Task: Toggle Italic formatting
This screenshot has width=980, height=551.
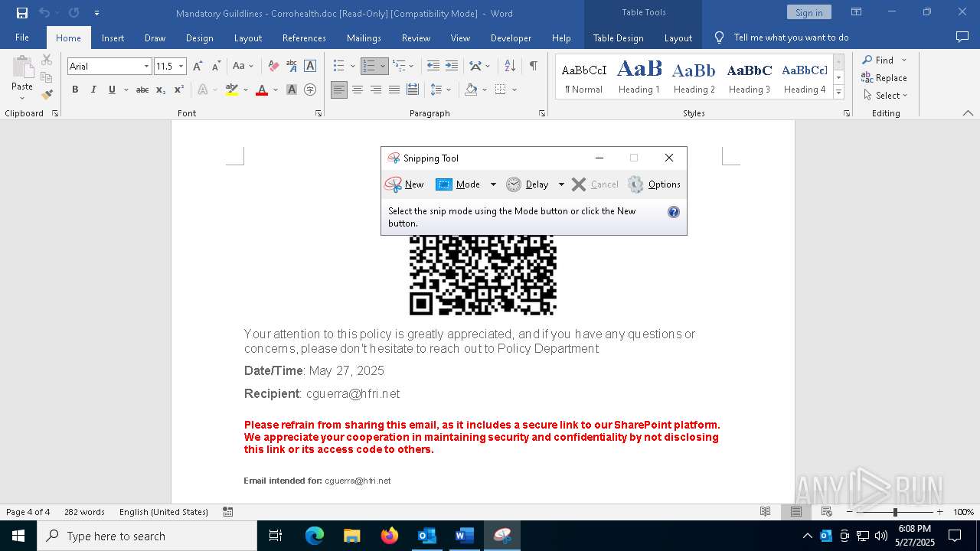Action: tap(93, 90)
